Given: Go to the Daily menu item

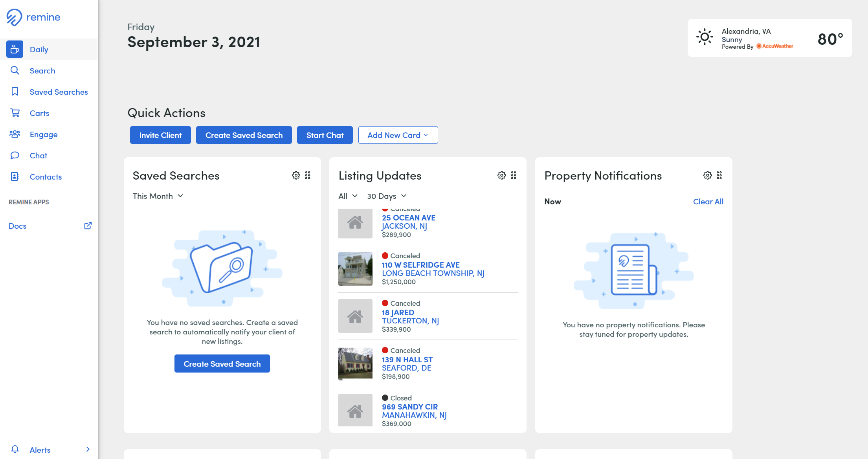Looking at the screenshot, I should (49, 49).
